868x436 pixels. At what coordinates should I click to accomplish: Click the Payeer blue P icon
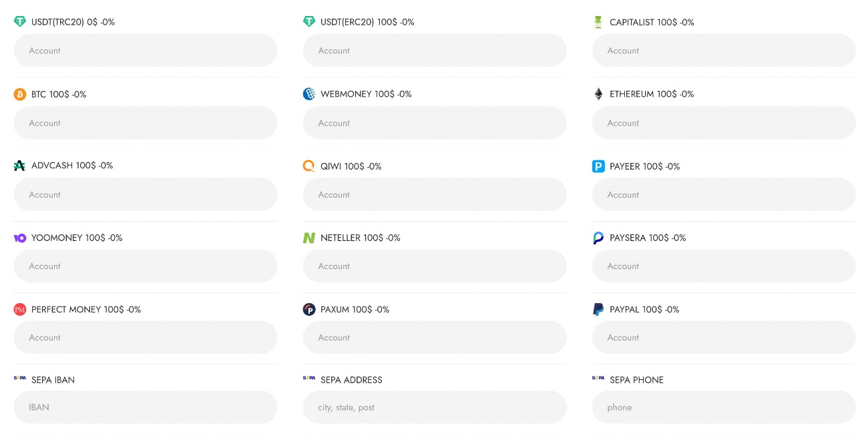pyautogui.click(x=598, y=166)
